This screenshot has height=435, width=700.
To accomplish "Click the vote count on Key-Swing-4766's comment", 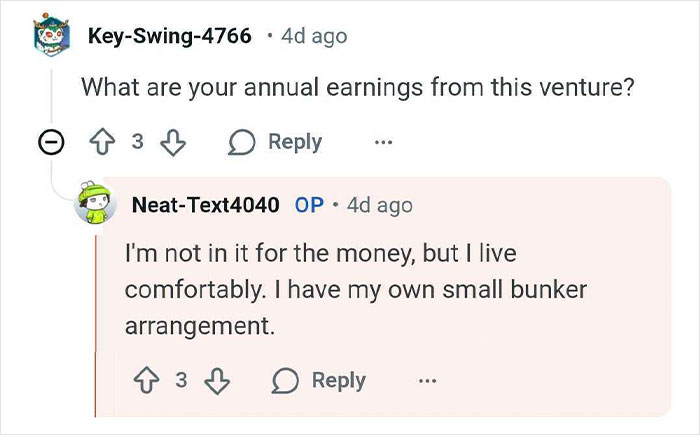I will [x=139, y=143].
